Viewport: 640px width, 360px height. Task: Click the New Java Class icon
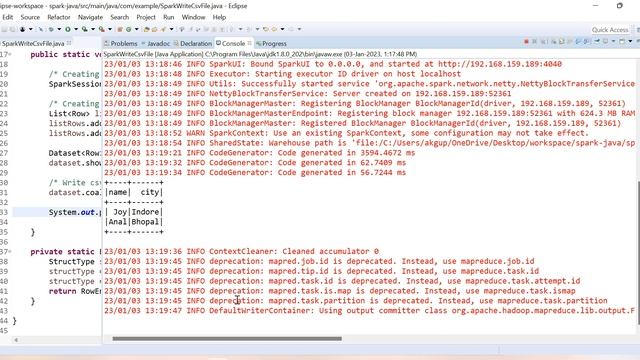[x=129, y=29]
